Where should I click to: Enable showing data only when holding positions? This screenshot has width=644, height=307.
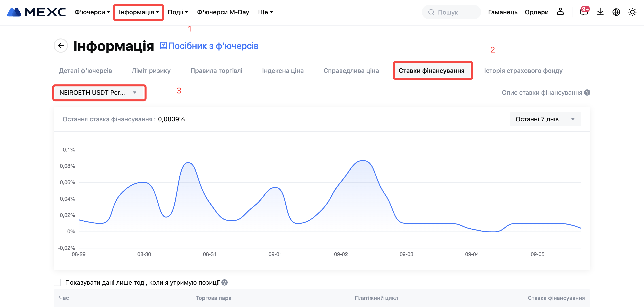click(57, 282)
